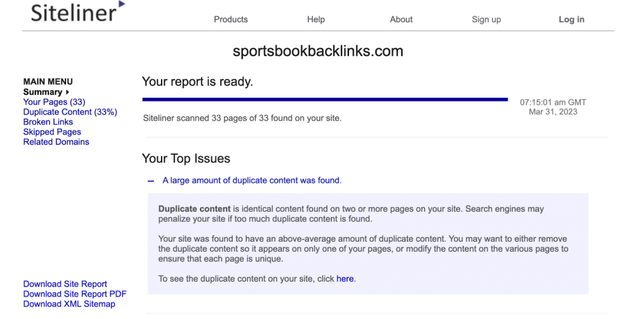Screen dimensions: 644x319
Task: Click the sportsbookbacklinks.com domain heading
Action: [318, 51]
